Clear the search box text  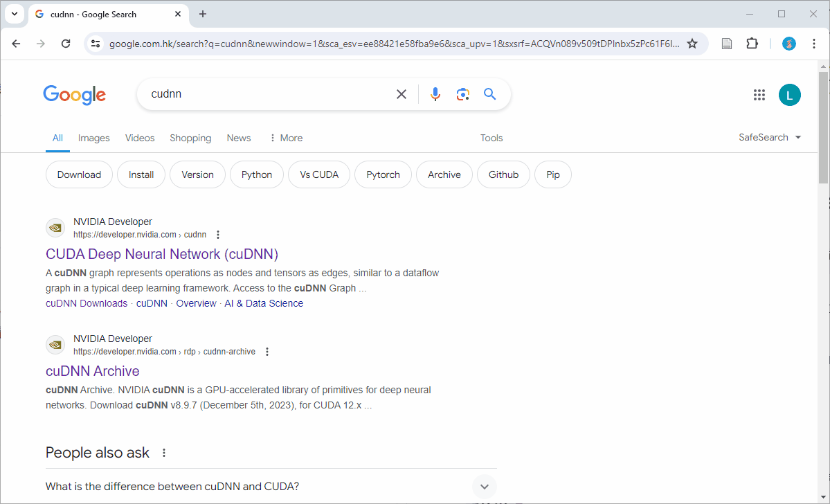[x=402, y=94]
